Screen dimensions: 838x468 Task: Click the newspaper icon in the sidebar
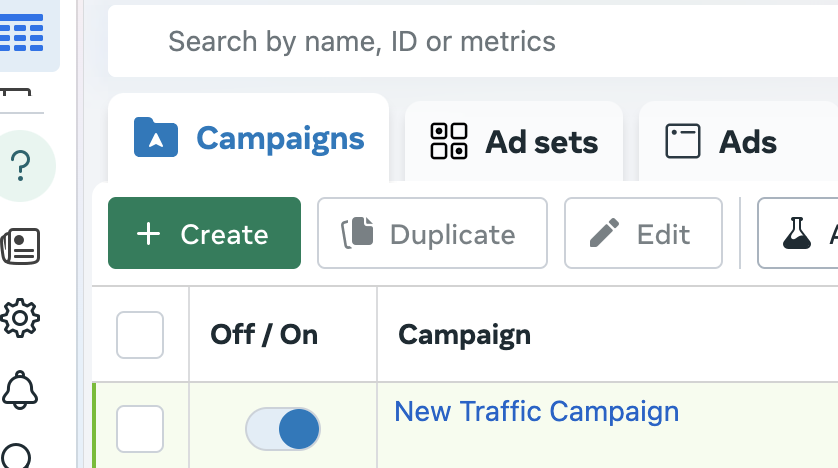[21, 246]
